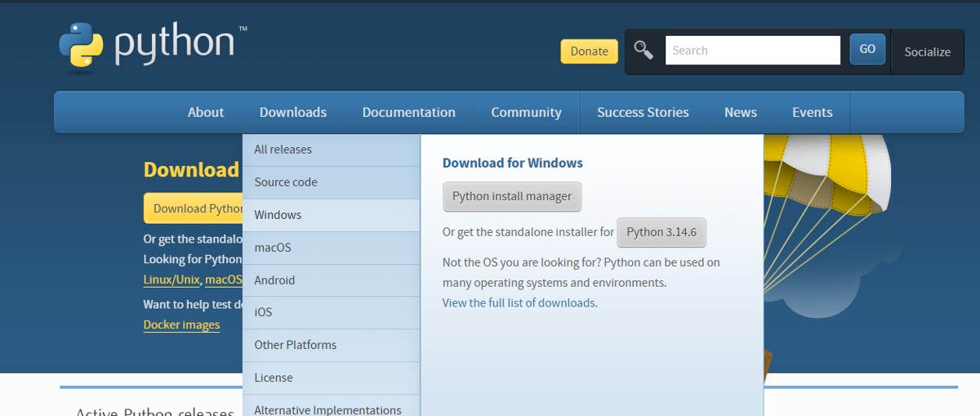Open the News menu
The image size is (980, 416).
[x=741, y=112]
